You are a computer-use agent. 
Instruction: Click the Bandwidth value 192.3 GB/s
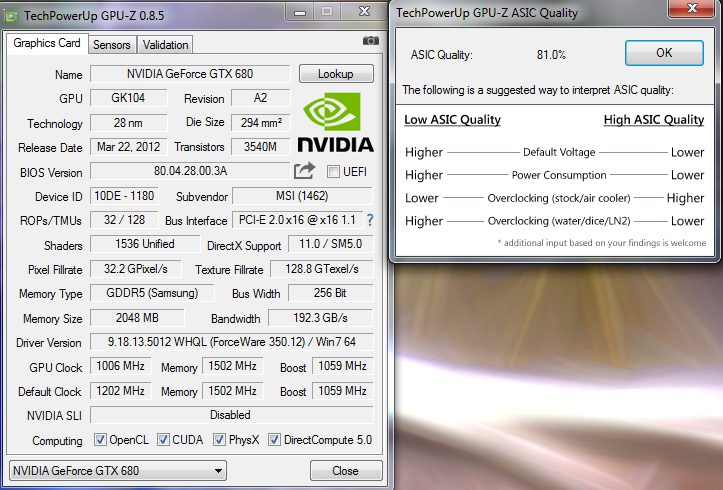coord(320,318)
